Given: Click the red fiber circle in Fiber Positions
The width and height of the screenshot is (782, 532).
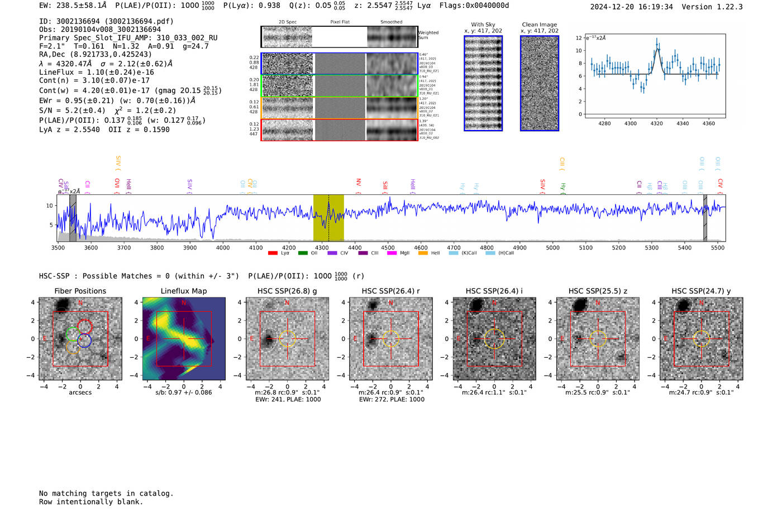Looking at the screenshot, I should 85,326.
